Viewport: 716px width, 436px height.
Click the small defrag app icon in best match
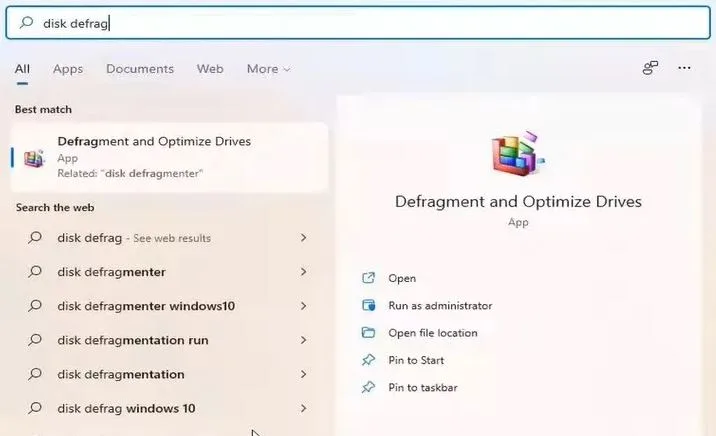point(34,158)
